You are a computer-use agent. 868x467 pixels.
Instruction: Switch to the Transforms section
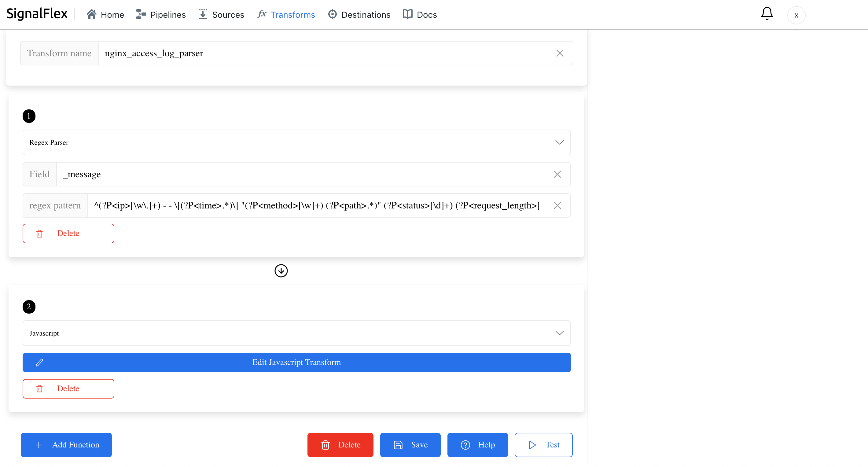(286, 14)
